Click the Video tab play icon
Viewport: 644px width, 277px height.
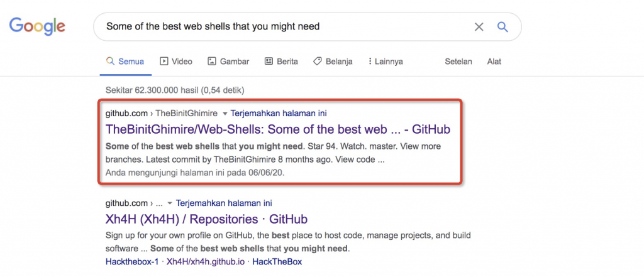tap(164, 61)
